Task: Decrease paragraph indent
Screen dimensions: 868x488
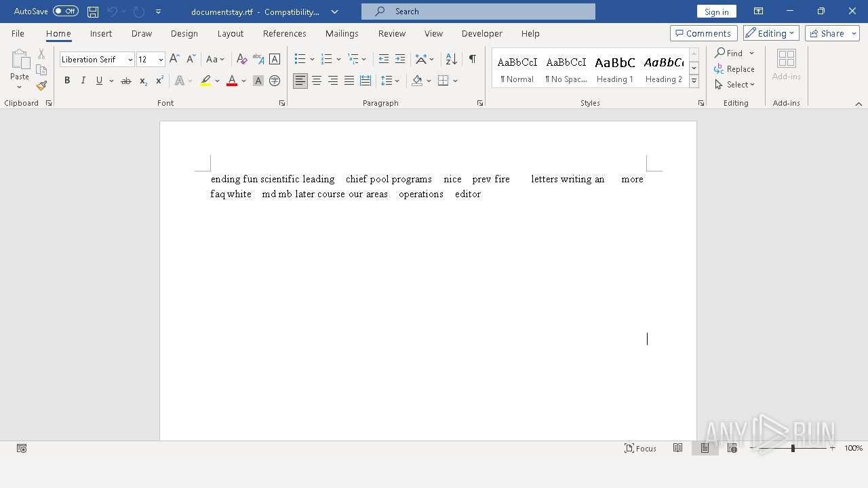Action: tap(384, 59)
